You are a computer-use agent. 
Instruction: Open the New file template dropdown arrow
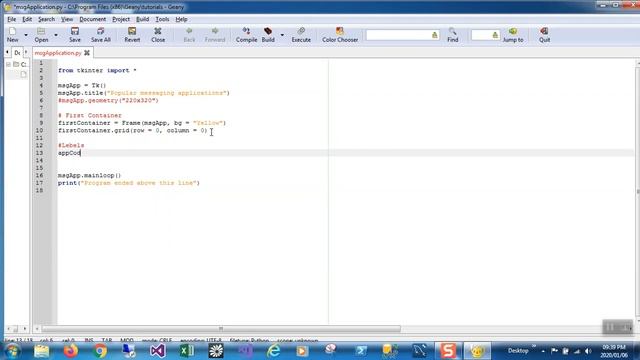coord(26,35)
